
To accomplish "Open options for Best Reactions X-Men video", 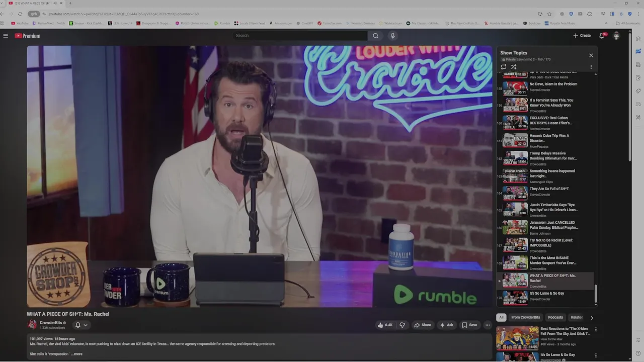I will click(596, 330).
